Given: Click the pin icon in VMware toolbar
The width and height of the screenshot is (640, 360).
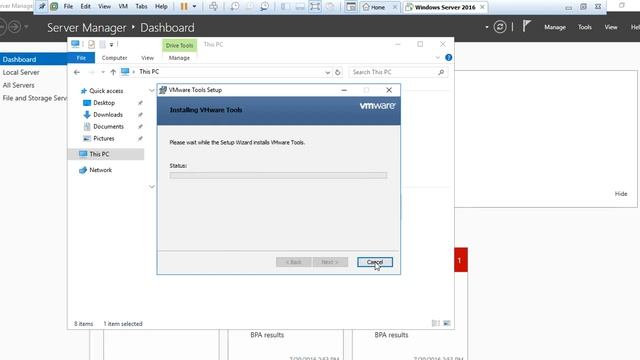Looking at the screenshot, I should (42, 7).
